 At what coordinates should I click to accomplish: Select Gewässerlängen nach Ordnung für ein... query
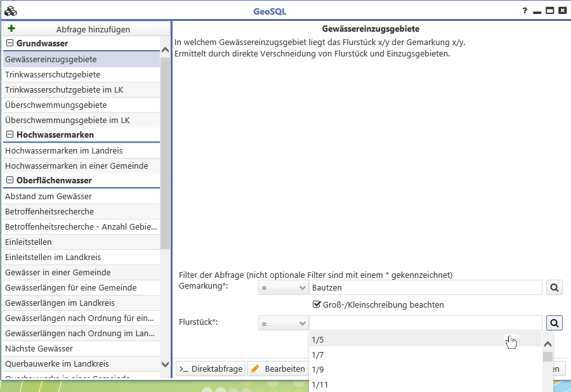[82, 318]
